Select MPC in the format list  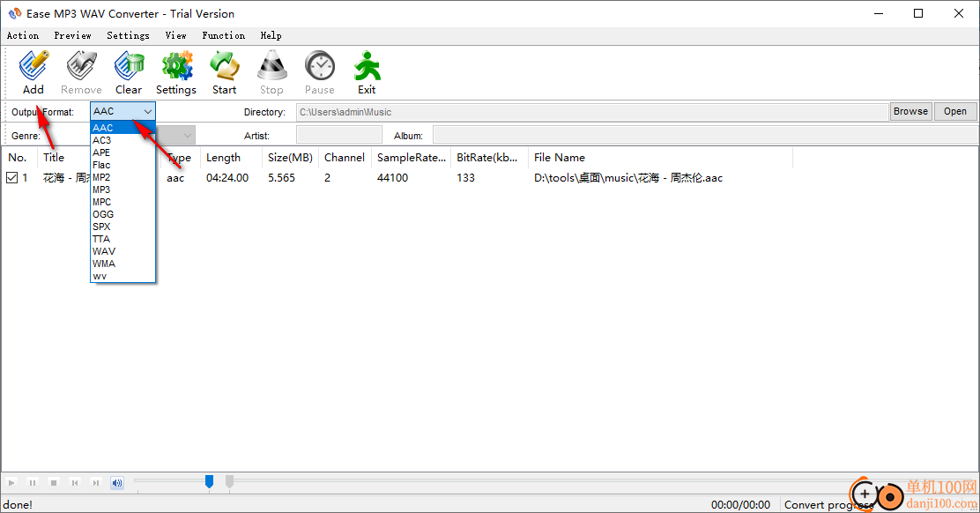[x=122, y=202]
